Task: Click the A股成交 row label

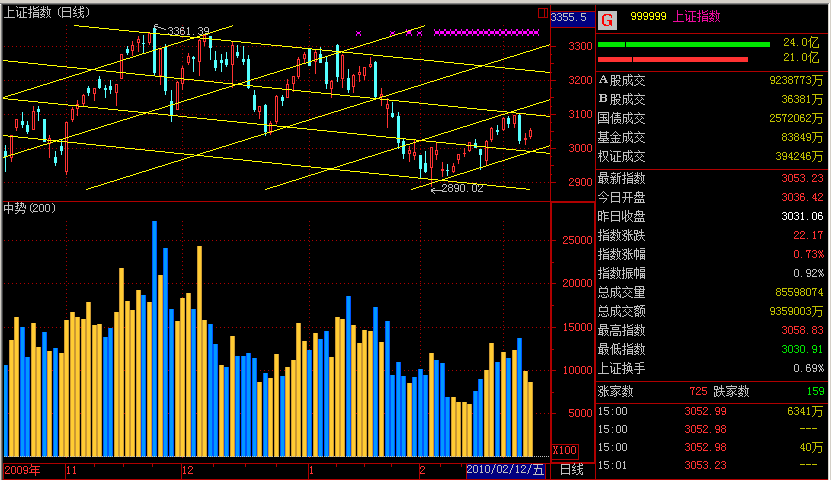Action: tap(622, 81)
